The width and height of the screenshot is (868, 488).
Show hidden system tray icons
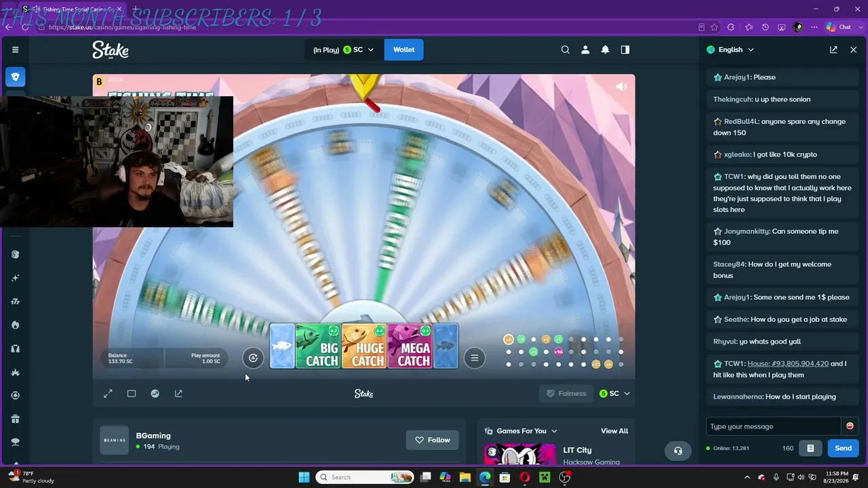point(747,477)
